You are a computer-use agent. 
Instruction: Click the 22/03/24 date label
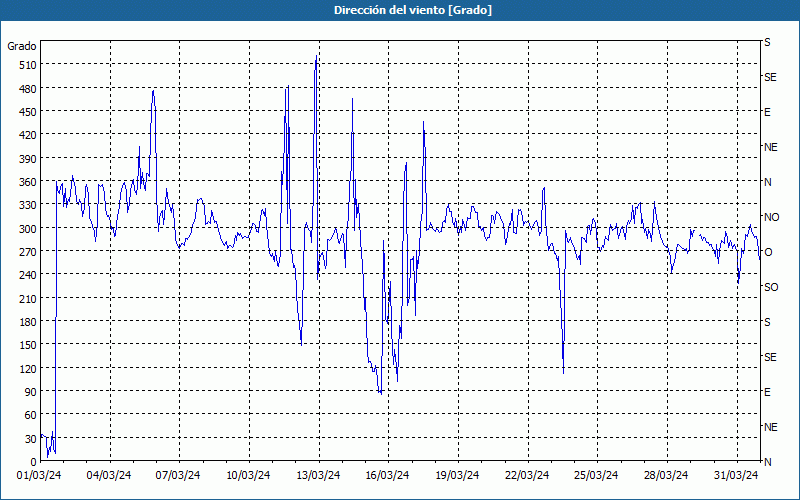point(527,476)
